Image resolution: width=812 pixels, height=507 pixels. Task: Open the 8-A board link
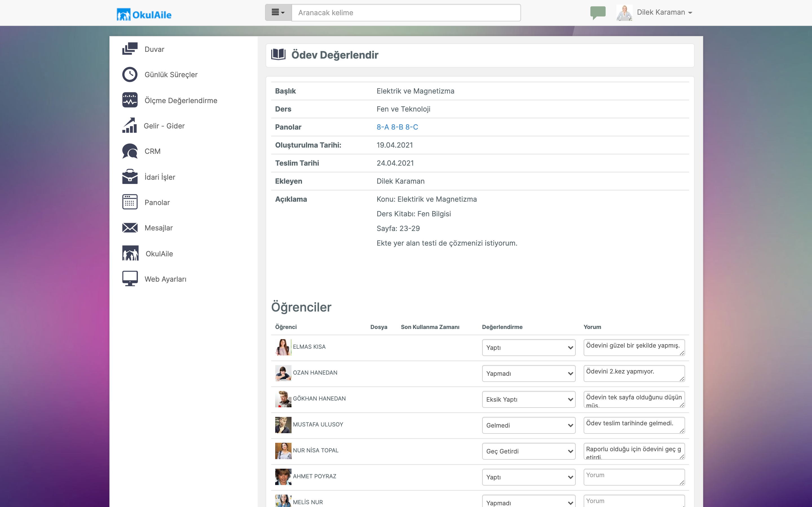tap(383, 127)
